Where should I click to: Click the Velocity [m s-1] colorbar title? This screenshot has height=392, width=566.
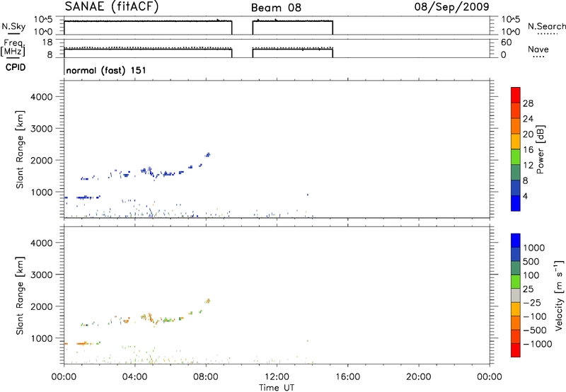point(559,295)
